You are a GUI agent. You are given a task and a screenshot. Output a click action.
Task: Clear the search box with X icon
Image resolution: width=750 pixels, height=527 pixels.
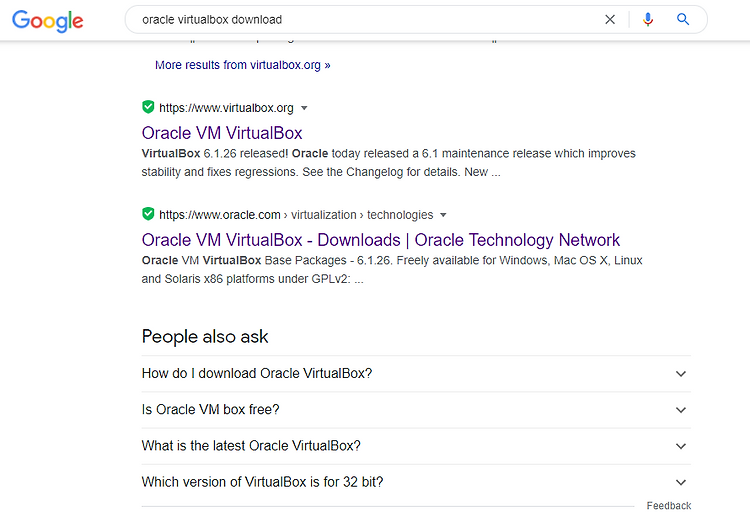pyautogui.click(x=610, y=20)
